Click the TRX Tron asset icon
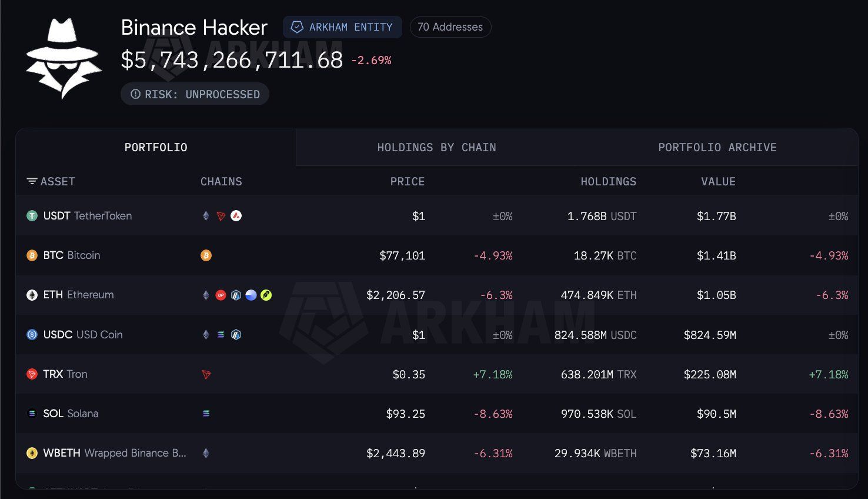Screen dimensions: 868x499 [32, 374]
